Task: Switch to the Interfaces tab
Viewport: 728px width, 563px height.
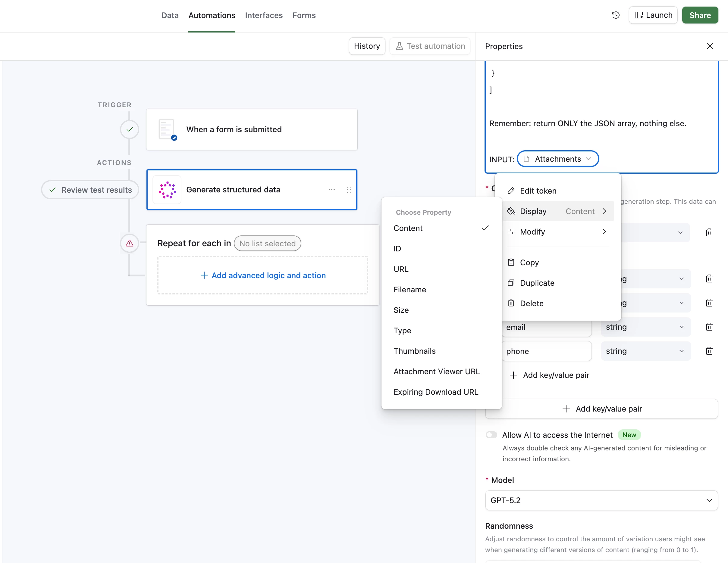Action: [x=263, y=15]
